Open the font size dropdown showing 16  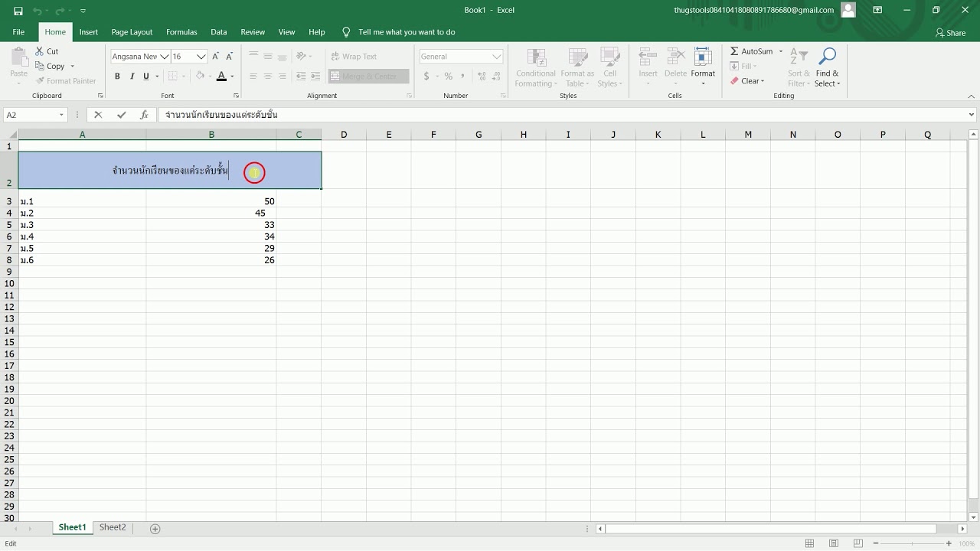coord(201,57)
